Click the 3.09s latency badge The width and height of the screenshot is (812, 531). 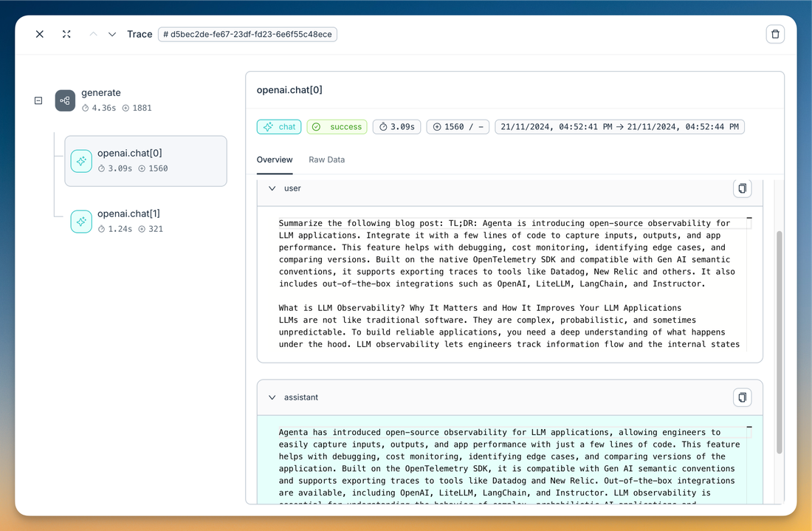pyautogui.click(x=396, y=127)
